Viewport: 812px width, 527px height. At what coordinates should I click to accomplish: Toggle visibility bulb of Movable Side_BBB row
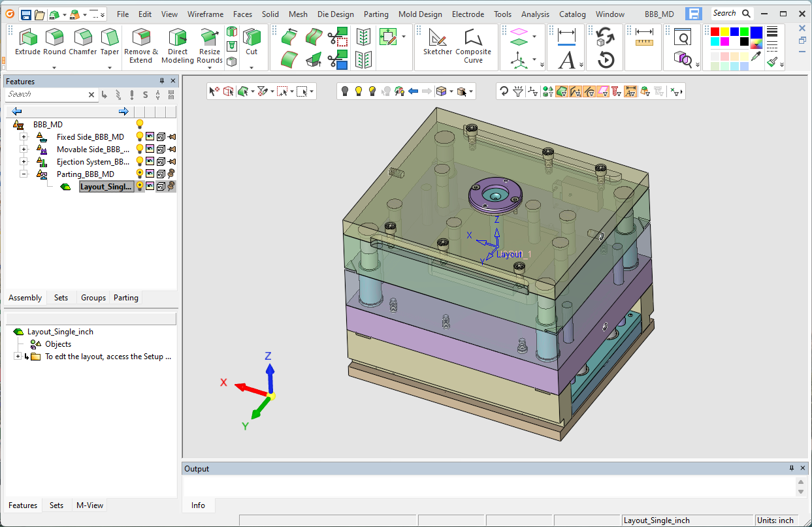pyautogui.click(x=139, y=149)
